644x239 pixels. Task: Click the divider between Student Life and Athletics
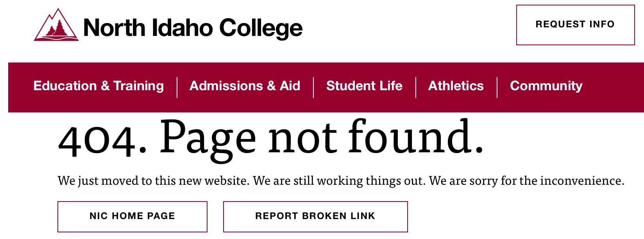[416, 87]
